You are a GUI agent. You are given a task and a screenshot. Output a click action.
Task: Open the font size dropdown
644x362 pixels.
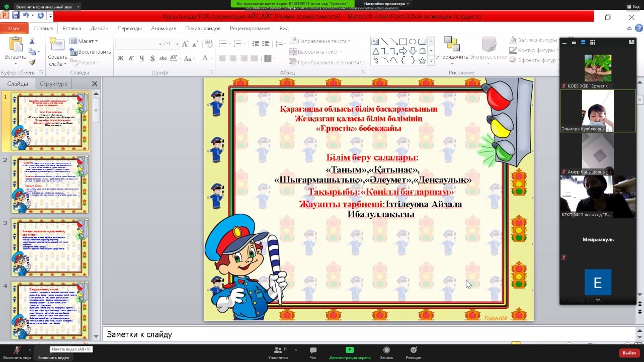[x=177, y=44]
